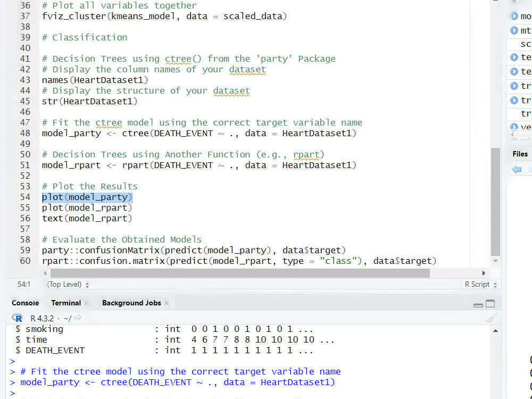Click line number 60 in gutter
The width and height of the screenshot is (532, 399).
coord(25,261)
